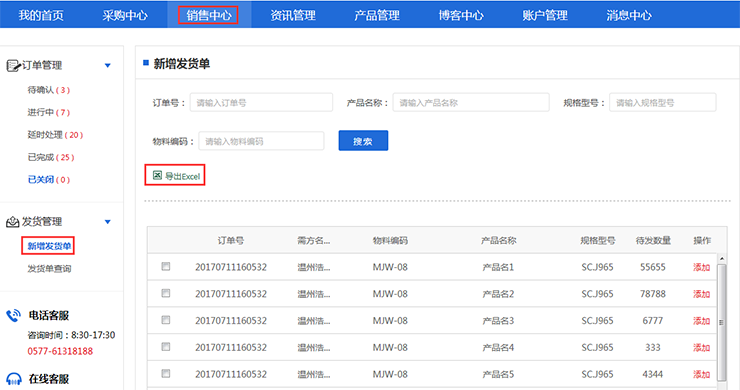Tick the checkbox for row 产品名3

click(166, 320)
